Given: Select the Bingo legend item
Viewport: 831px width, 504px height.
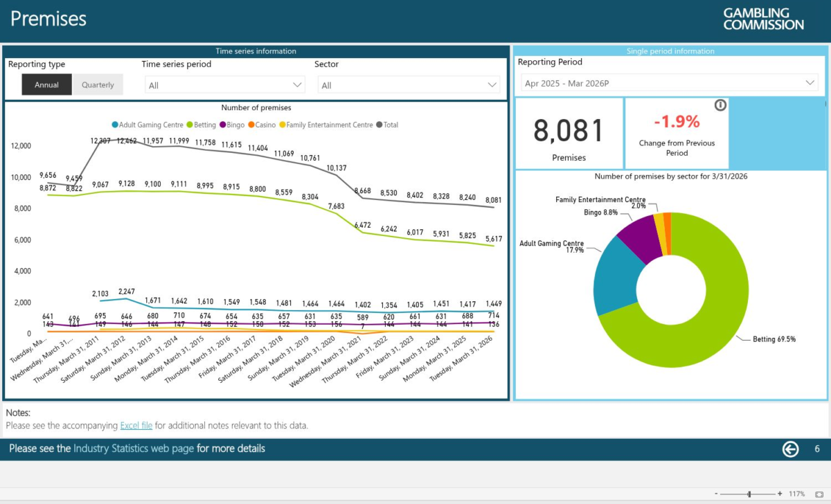Looking at the screenshot, I should 232,125.
